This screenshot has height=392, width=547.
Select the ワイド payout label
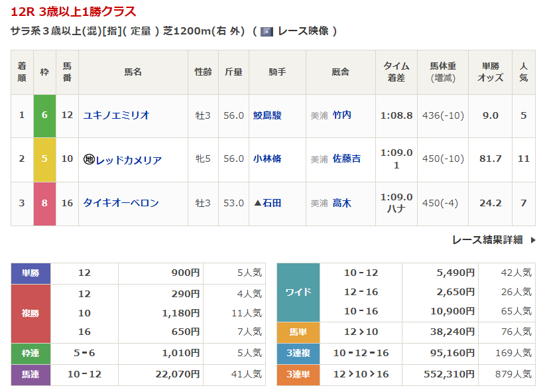pos(298,293)
